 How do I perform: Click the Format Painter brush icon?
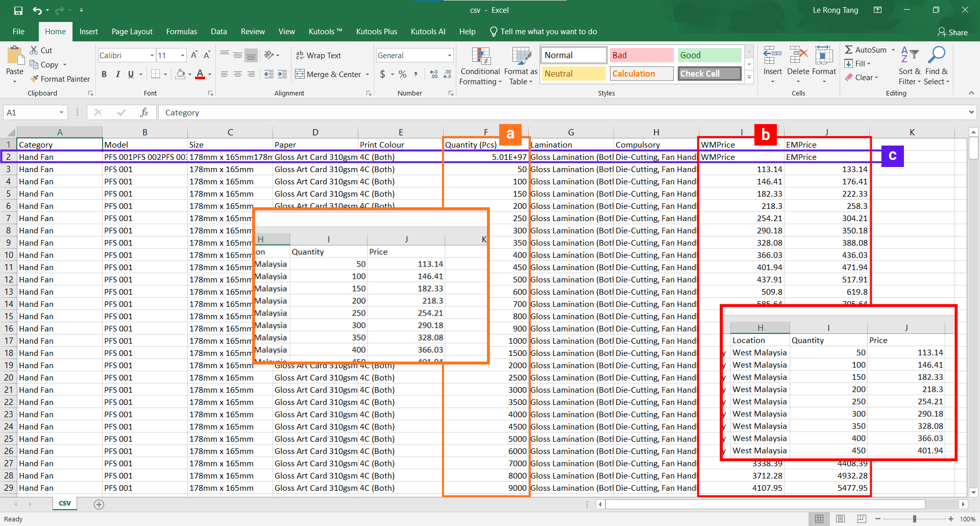tap(35, 79)
